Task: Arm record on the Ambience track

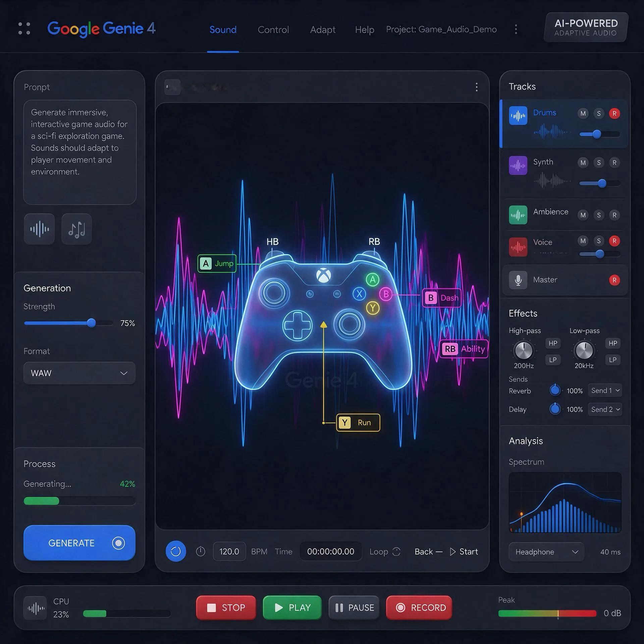Action: point(614,215)
